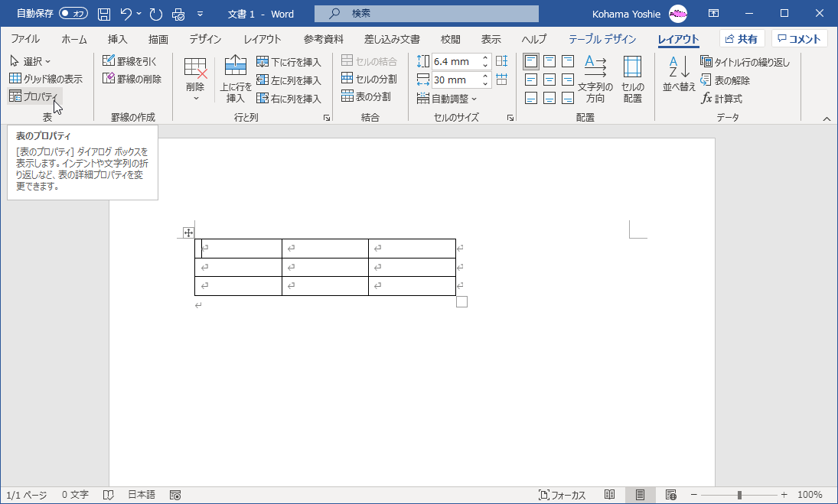Select align middle center icon
838x504 pixels.
(549, 80)
